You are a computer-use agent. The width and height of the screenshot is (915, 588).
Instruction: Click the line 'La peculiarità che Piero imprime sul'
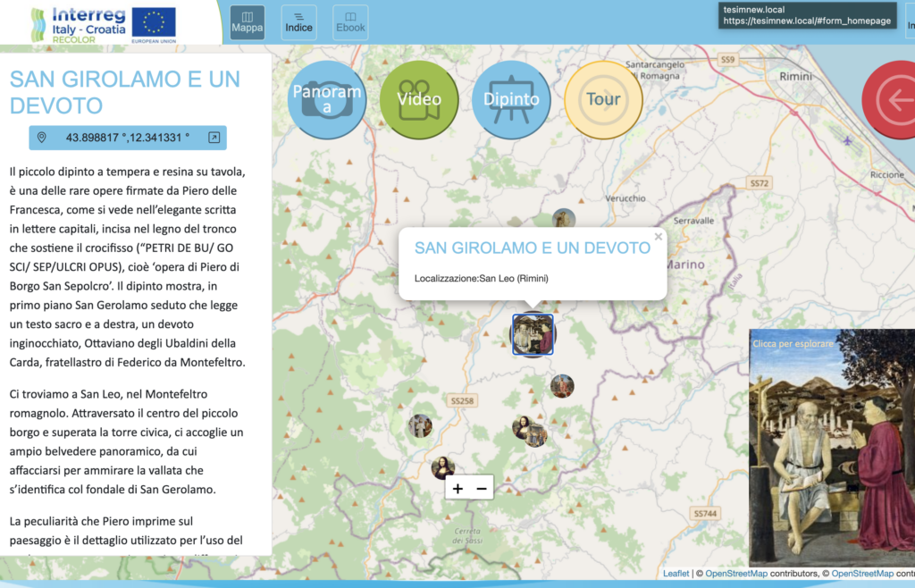click(x=101, y=521)
